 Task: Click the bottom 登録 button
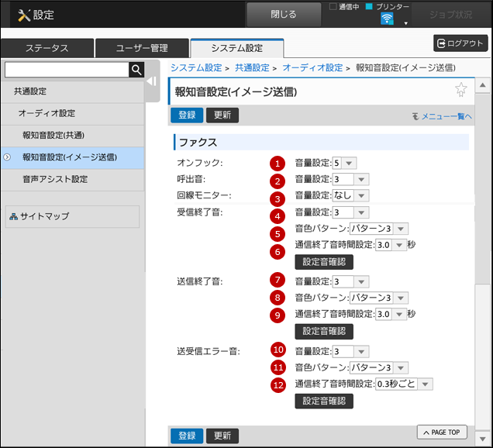187,436
